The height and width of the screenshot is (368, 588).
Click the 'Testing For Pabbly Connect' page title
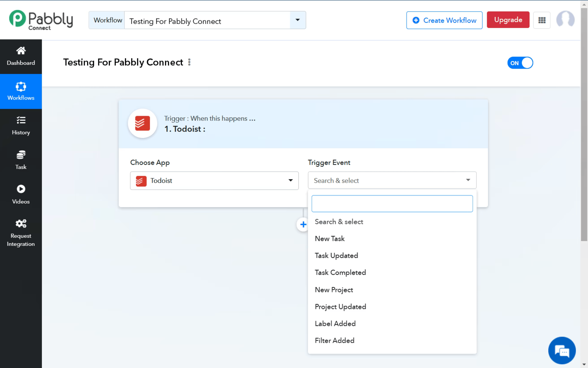[123, 62]
